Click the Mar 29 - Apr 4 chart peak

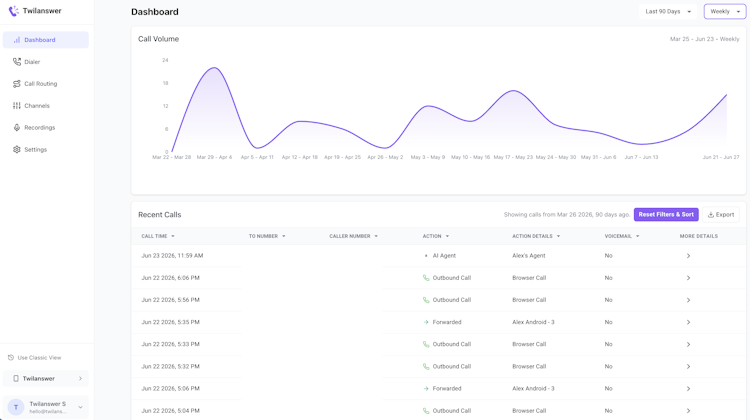tap(214, 68)
